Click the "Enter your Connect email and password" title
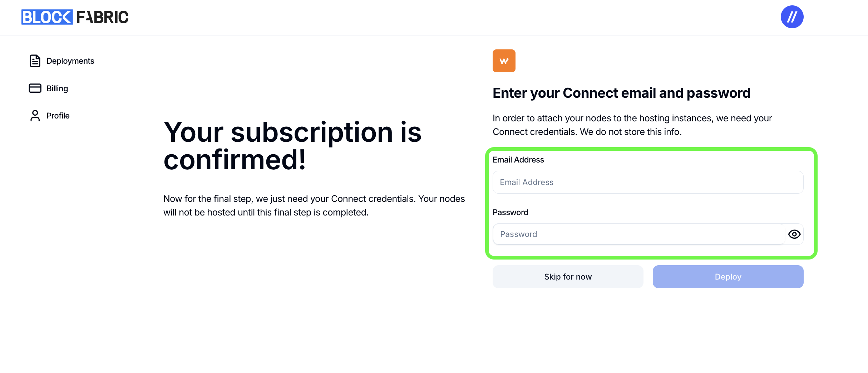Image resolution: width=868 pixels, height=373 pixels. click(x=621, y=93)
